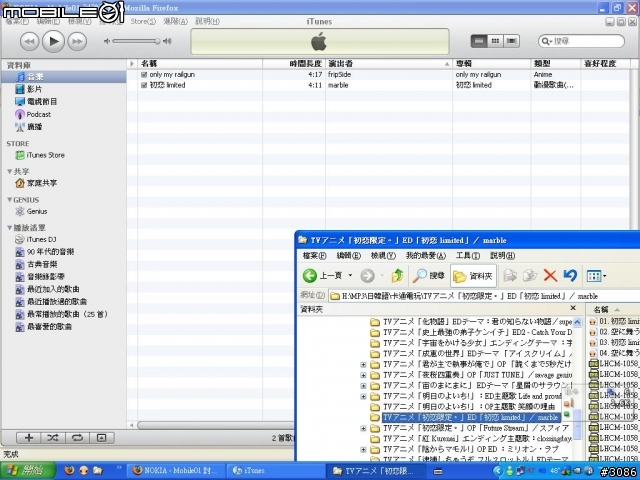Click the repeat icon at bottom of iTunes
This screenshot has width=640, height=480.
tap(76, 437)
